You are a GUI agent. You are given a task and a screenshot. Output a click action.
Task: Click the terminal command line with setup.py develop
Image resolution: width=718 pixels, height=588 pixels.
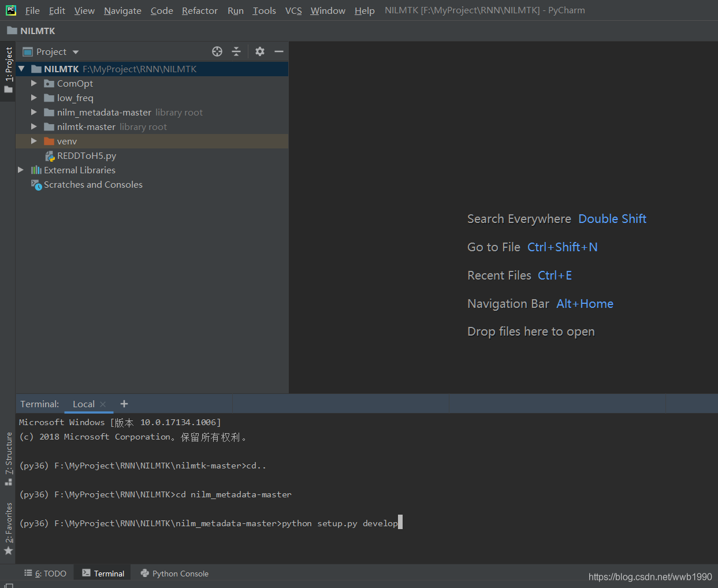(x=210, y=523)
